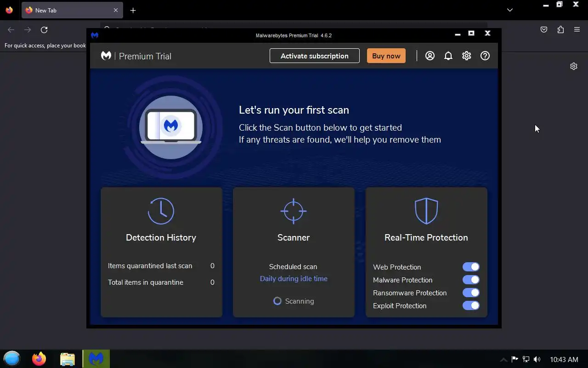
Task: Open Firefox extensions puzzle icon
Action: point(560,30)
